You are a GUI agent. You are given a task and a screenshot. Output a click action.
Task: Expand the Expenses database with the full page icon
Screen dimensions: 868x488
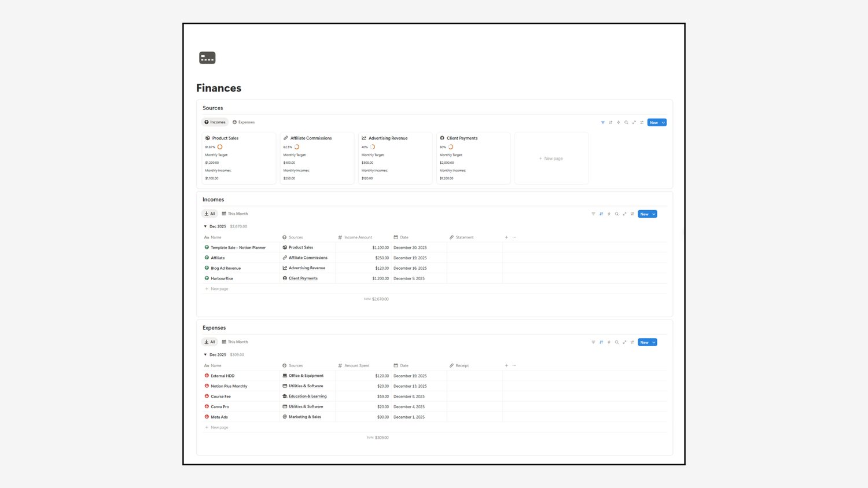click(x=624, y=342)
